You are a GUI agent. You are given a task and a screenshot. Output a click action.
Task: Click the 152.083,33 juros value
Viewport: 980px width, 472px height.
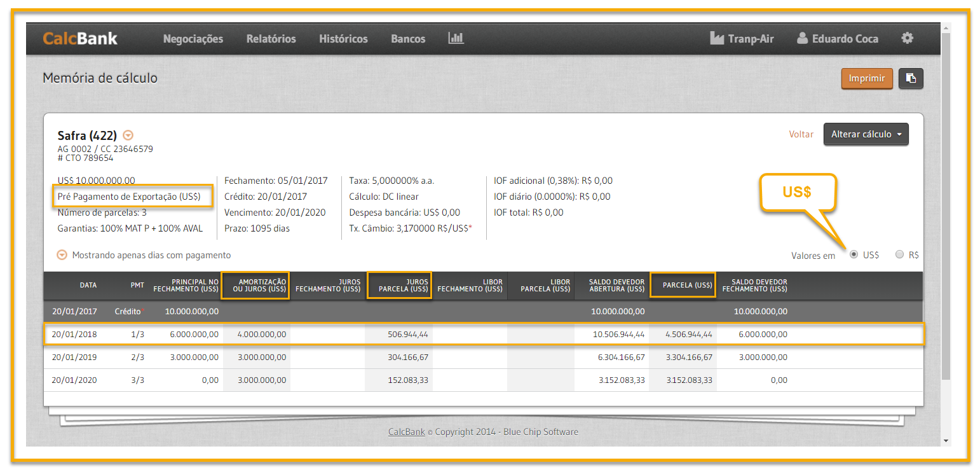pos(408,380)
